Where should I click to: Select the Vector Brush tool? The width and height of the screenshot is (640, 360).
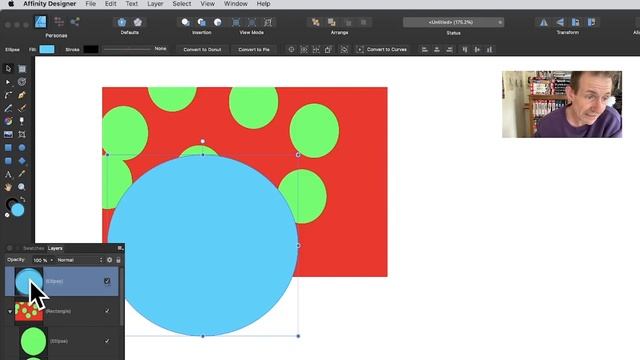pos(22,108)
